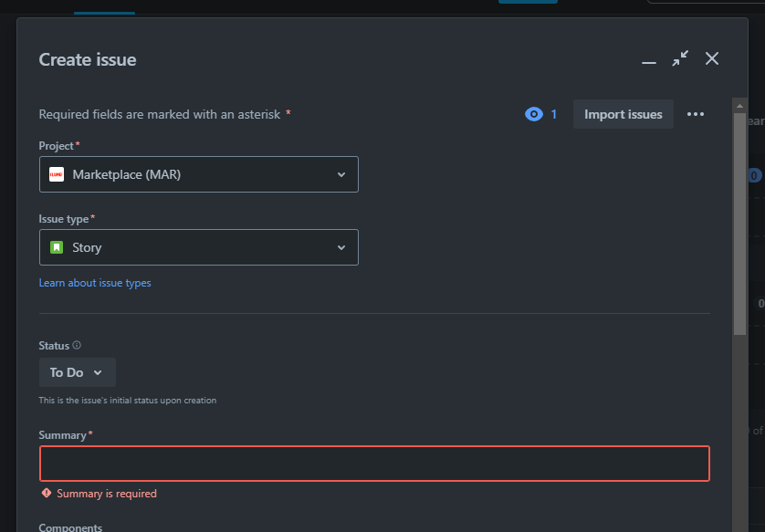Minimize the Create issue dialog
The image size is (765, 532).
[x=649, y=62]
